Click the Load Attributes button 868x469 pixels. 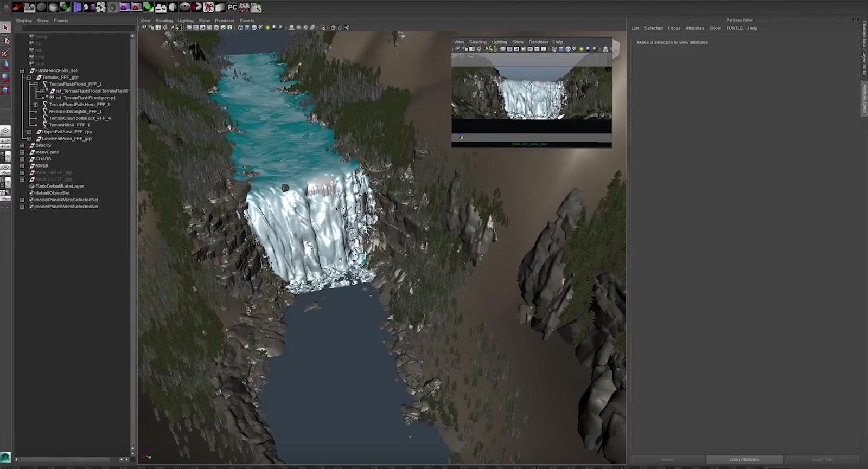pos(744,459)
